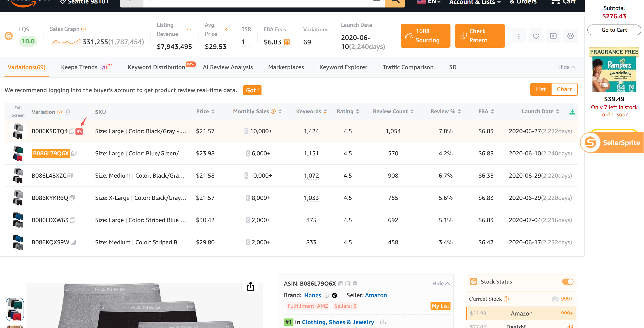Screen dimensions: 644x328
Task: Click the Full Screen table option
Action: (x=18, y=112)
